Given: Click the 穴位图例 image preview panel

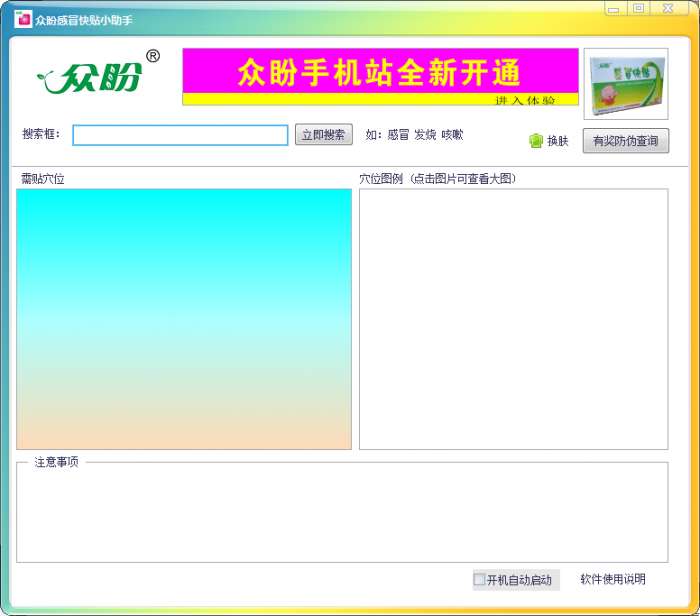Looking at the screenshot, I should [x=513, y=319].
